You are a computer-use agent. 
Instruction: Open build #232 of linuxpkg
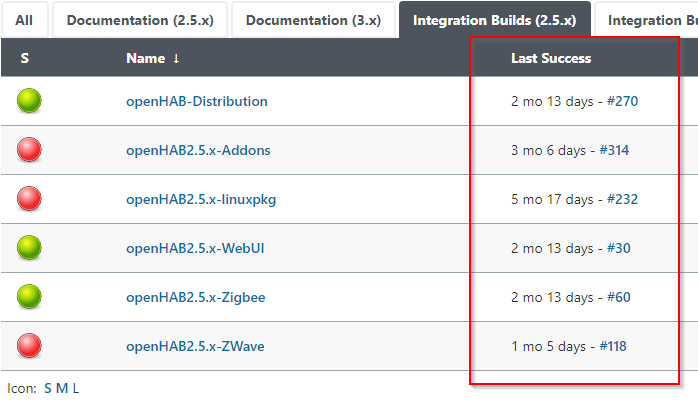(622, 199)
